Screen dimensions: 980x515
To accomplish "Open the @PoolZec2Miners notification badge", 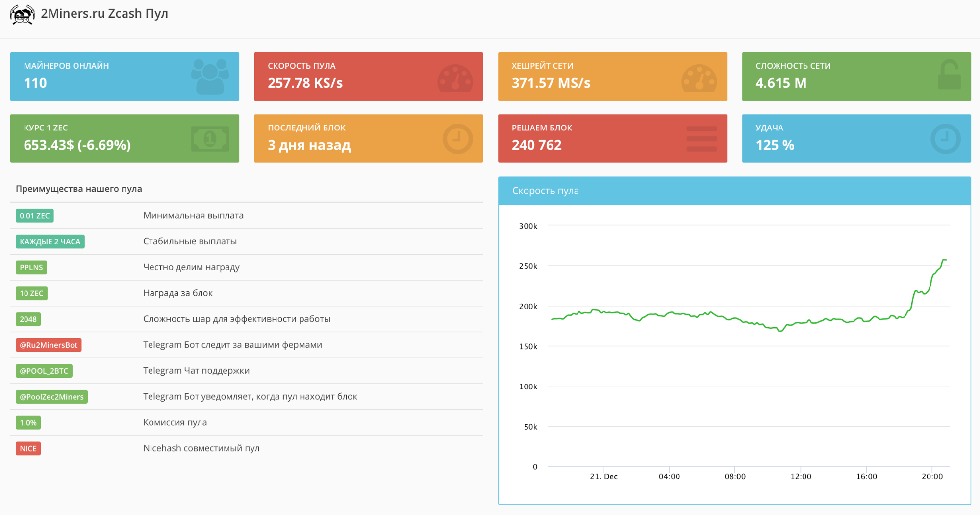I will click(x=51, y=397).
